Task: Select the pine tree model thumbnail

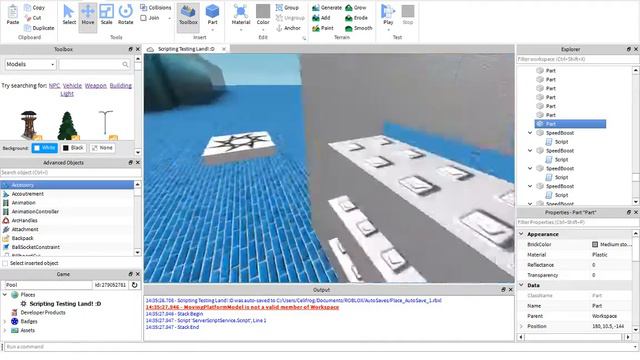Action: point(68,125)
